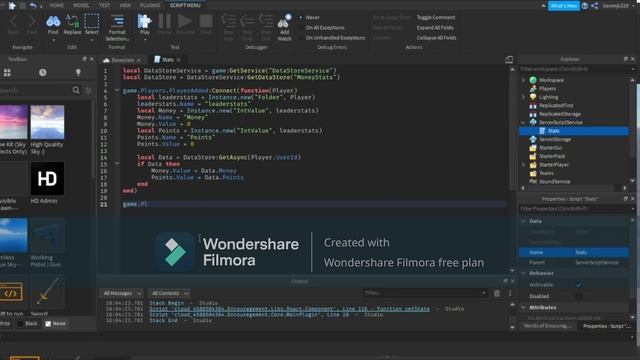
Task: Open the All Contexts dropdown in Output
Action: pos(170,293)
